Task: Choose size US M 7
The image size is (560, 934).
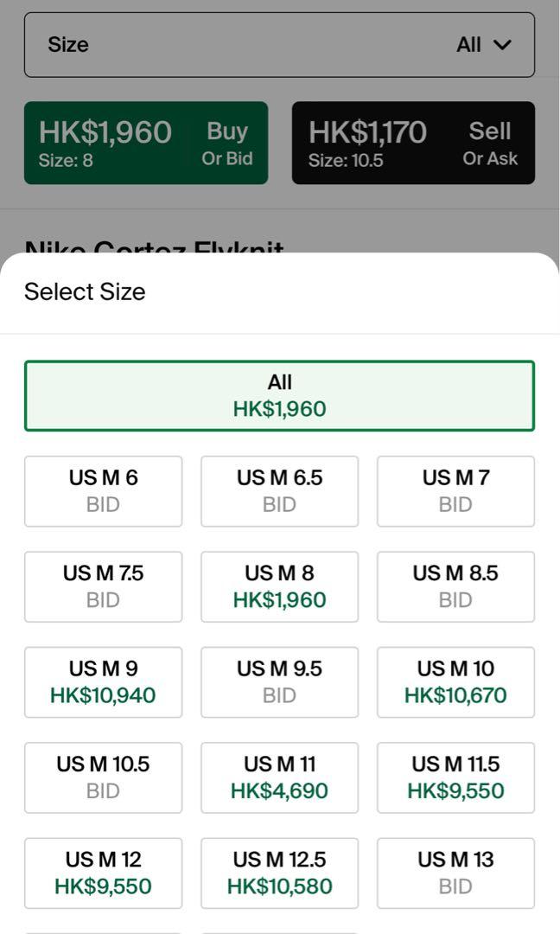Action: tap(455, 491)
